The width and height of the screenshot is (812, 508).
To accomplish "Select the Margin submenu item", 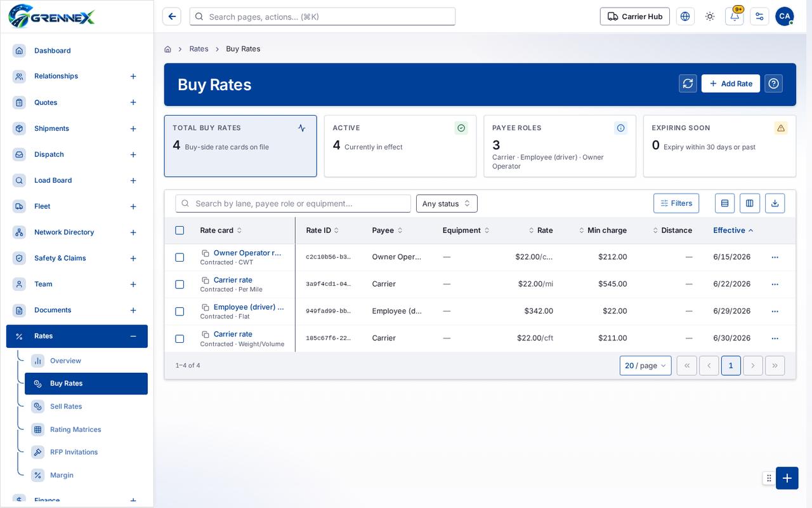I will click(x=86, y=475).
